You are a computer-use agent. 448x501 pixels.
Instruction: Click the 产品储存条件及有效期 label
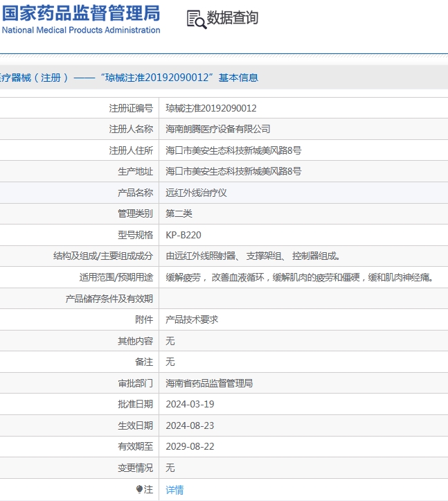[x=109, y=299]
